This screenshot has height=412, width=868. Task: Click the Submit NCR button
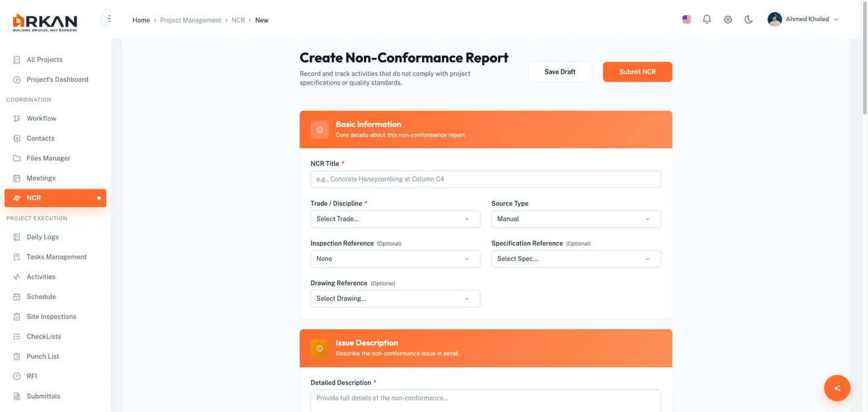tap(637, 72)
